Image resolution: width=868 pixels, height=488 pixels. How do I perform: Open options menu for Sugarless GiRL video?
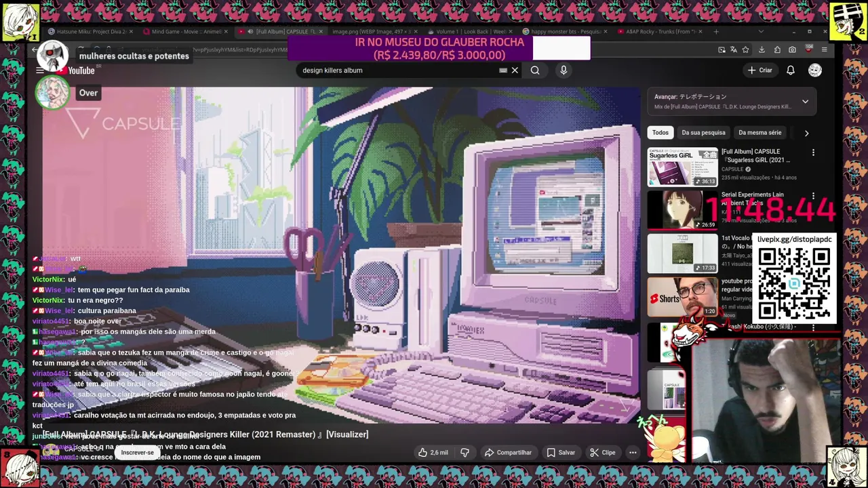coord(813,152)
